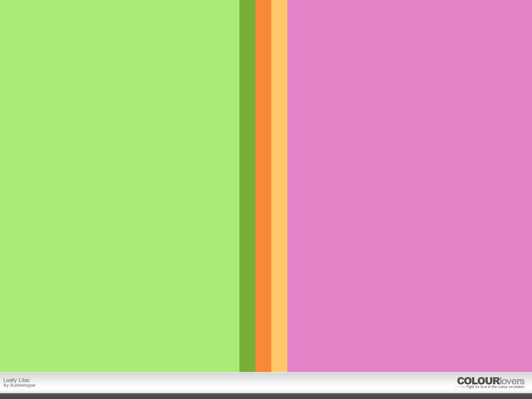Click the light green color band
The image size is (532, 399).
(120, 186)
